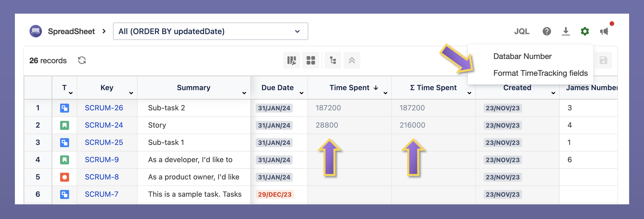Click the help question mark icon
The image size is (644, 219).
(x=547, y=31)
